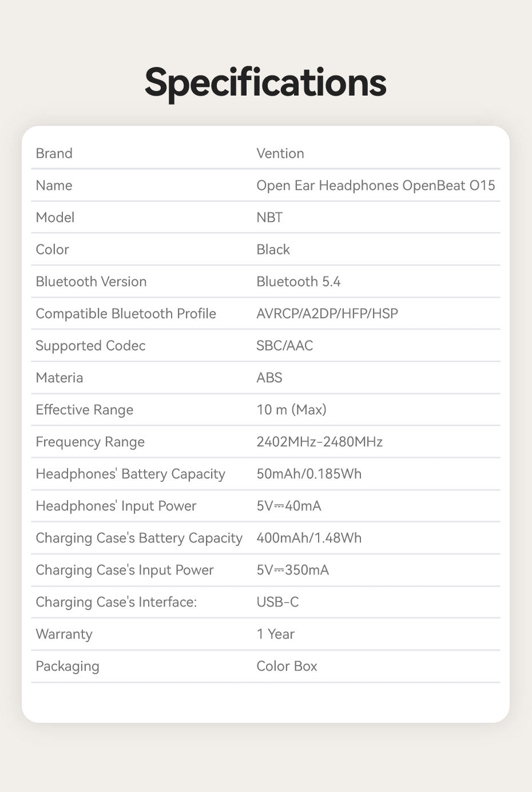
Task: Select the 5V 350mA input power value
Action: [293, 570]
